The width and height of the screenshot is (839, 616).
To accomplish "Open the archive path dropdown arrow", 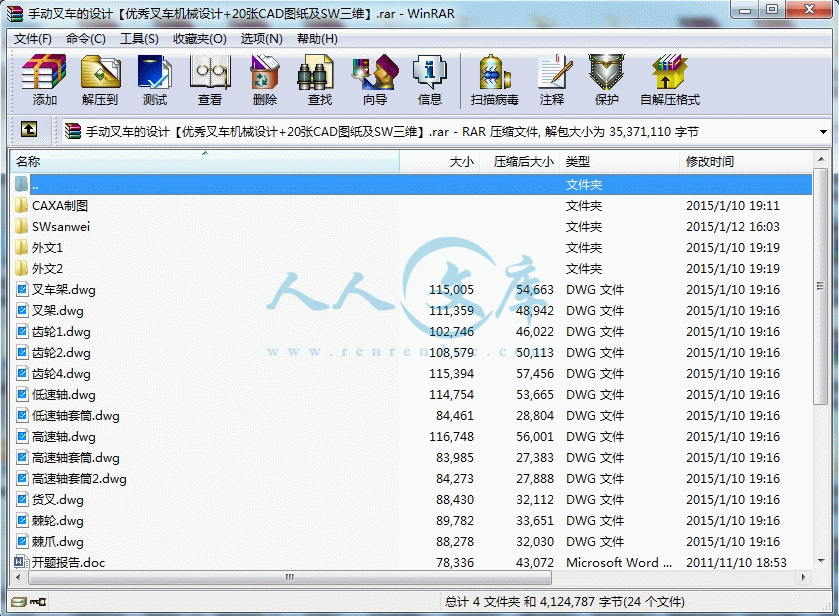I will point(823,132).
